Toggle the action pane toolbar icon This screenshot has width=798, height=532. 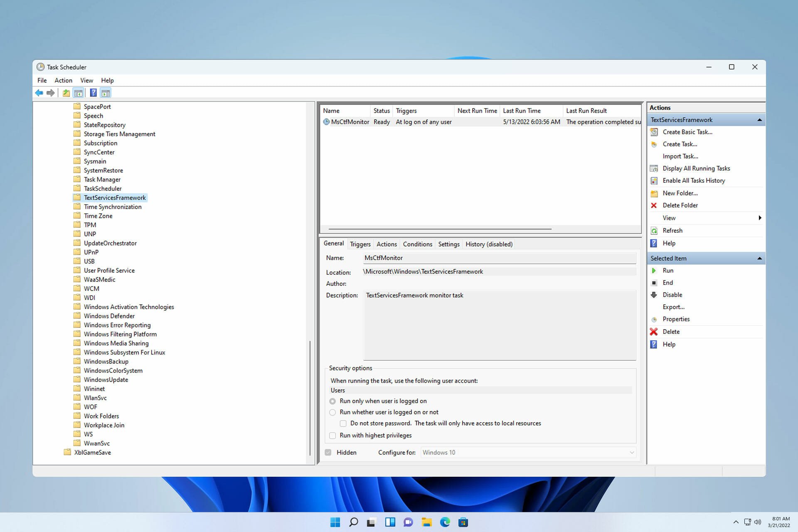pyautogui.click(x=106, y=93)
